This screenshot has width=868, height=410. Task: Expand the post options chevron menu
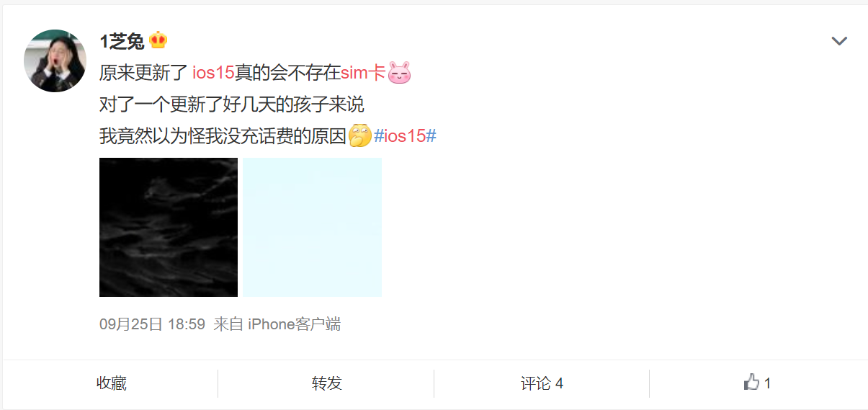839,41
